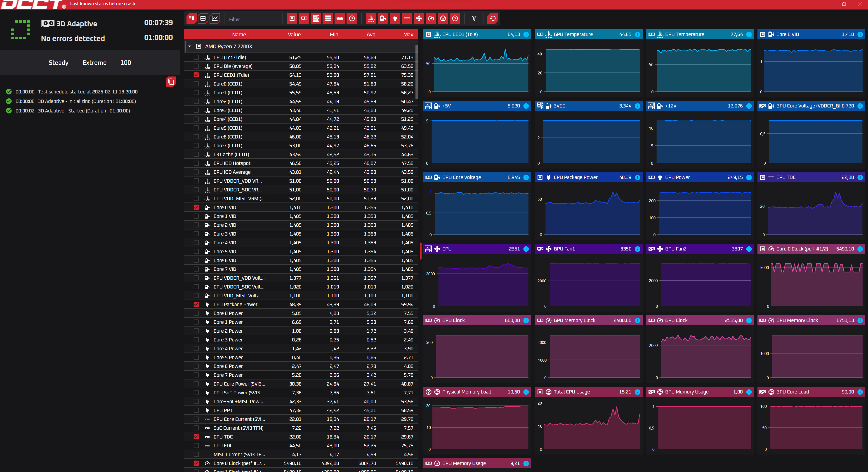Click the "Steady" test setting label
Image resolution: width=868 pixels, height=472 pixels.
pos(59,63)
